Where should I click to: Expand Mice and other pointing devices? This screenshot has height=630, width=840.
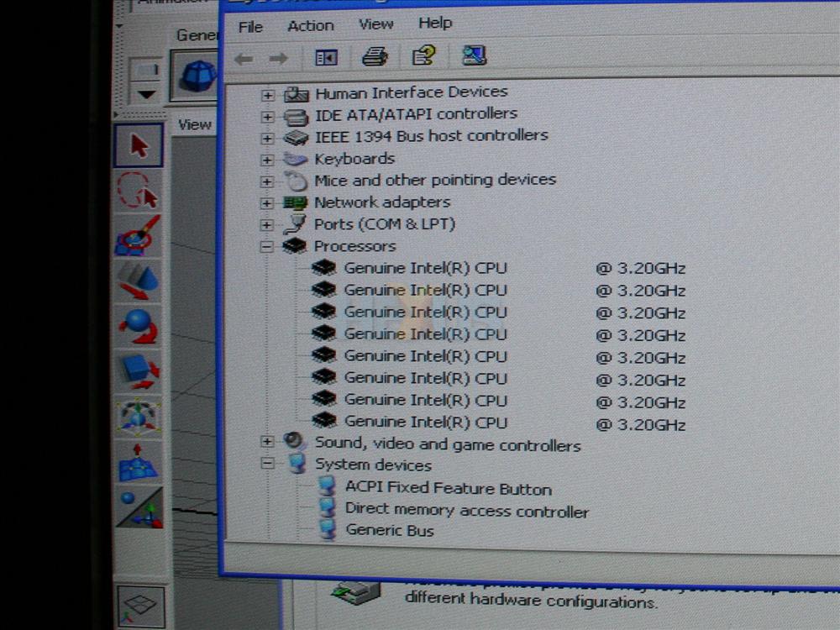point(267,181)
